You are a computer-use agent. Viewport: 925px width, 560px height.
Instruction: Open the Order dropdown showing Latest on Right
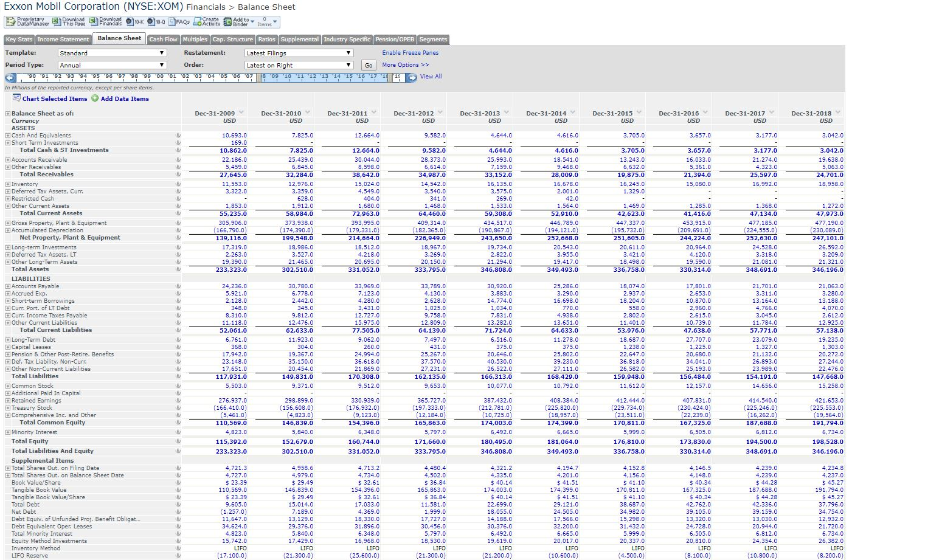[x=298, y=64]
